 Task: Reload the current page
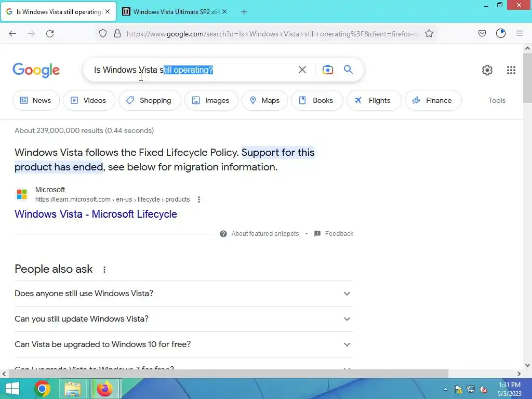pos(50,34)
